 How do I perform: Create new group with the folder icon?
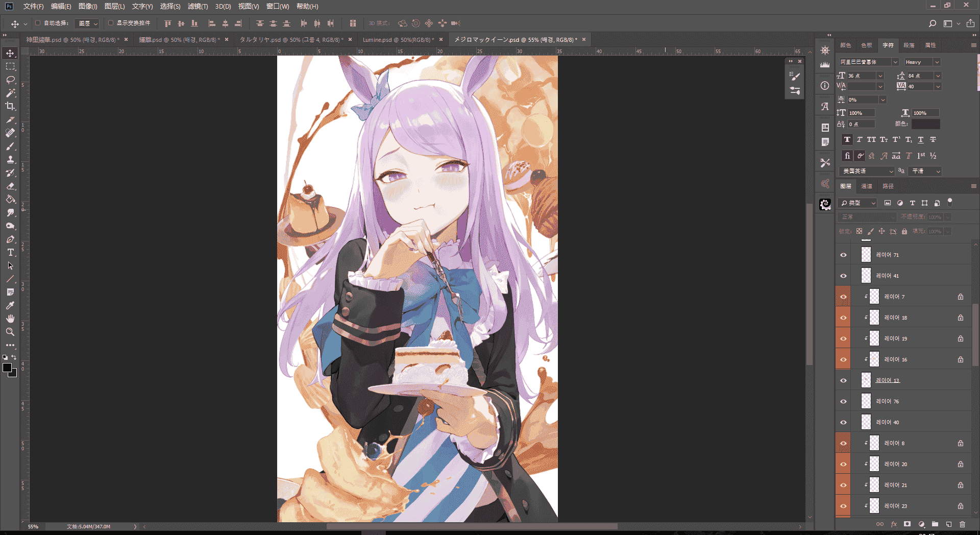[x=935, y=524]
